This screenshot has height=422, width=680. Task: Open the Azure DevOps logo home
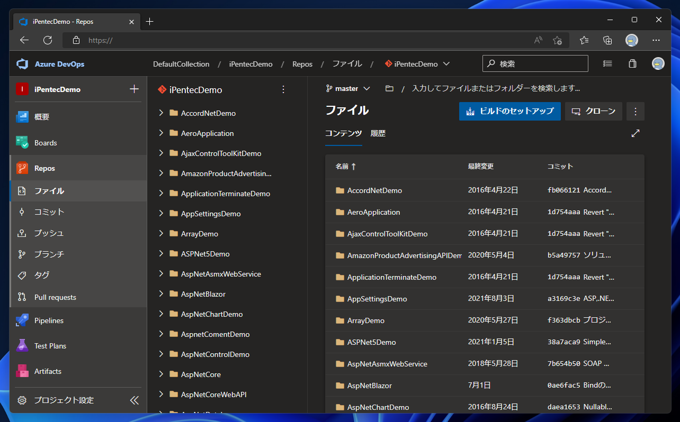pyautogui.click(x=22, y=64)
